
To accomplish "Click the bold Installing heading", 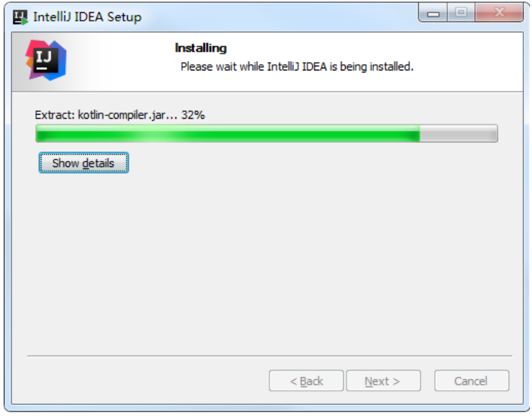I will pyautogui.click(x=200, y=48).
